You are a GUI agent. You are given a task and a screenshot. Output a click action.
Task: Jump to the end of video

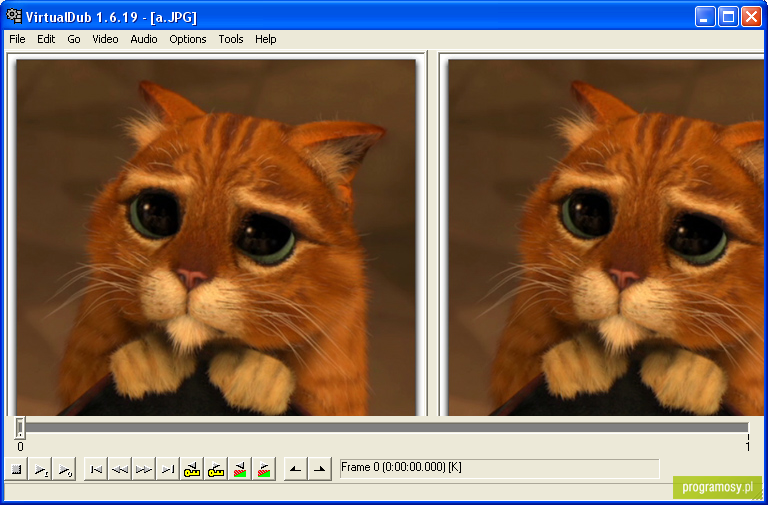168,469
